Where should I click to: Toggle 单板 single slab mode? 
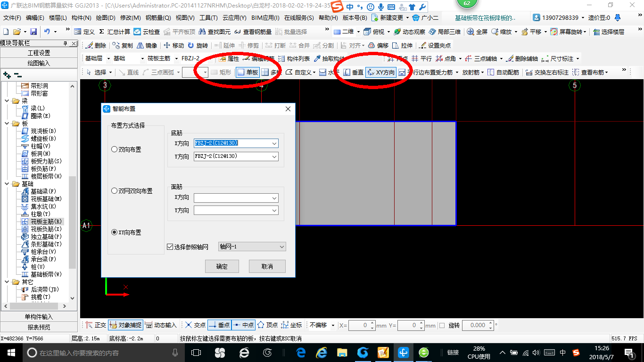pos(248,72)
